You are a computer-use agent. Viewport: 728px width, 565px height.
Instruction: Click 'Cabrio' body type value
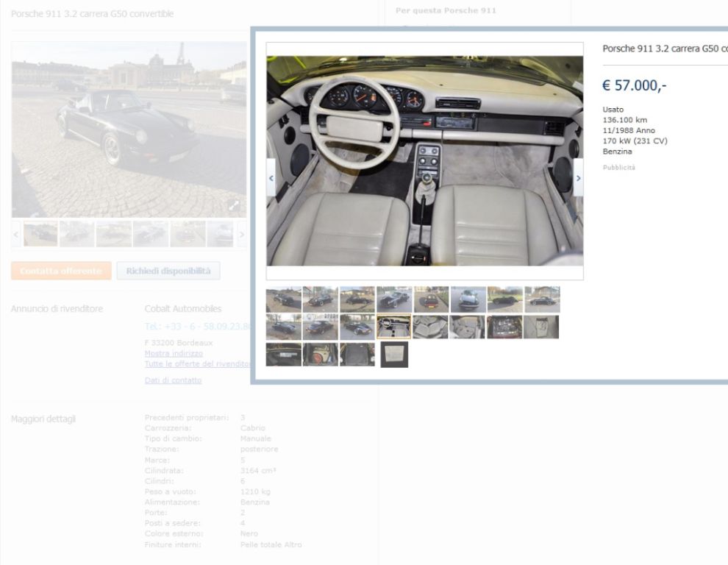click(x=252, y=427)
